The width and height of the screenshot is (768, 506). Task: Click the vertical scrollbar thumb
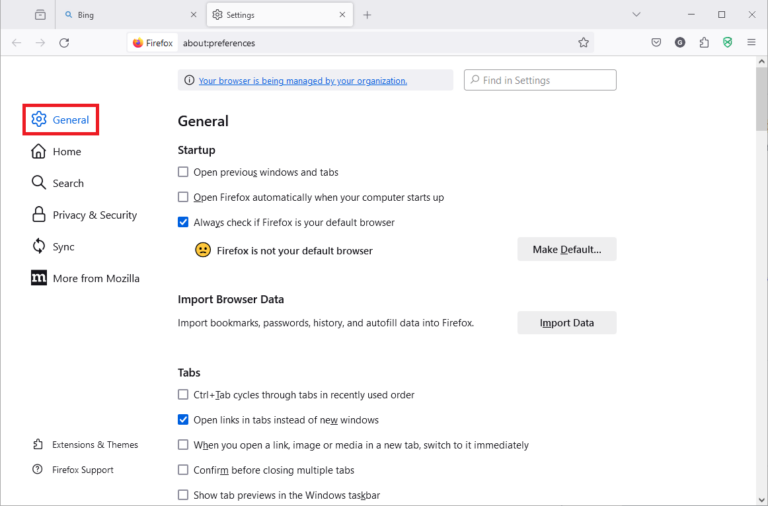762,99
